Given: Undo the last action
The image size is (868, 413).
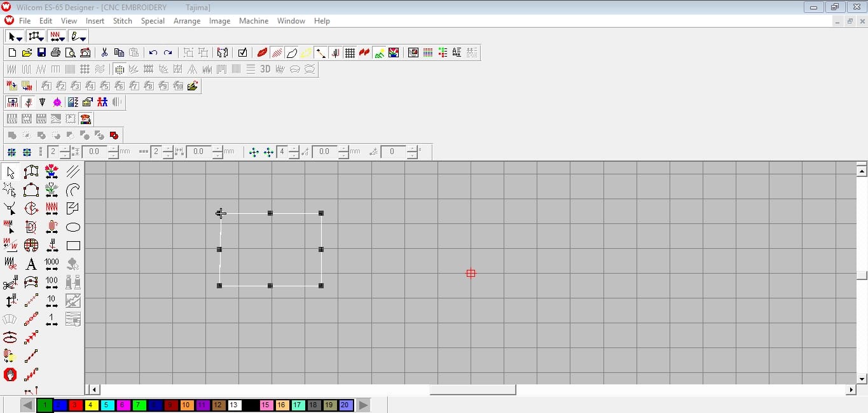Looking at the screenshot, I should (x=153, y=53).
